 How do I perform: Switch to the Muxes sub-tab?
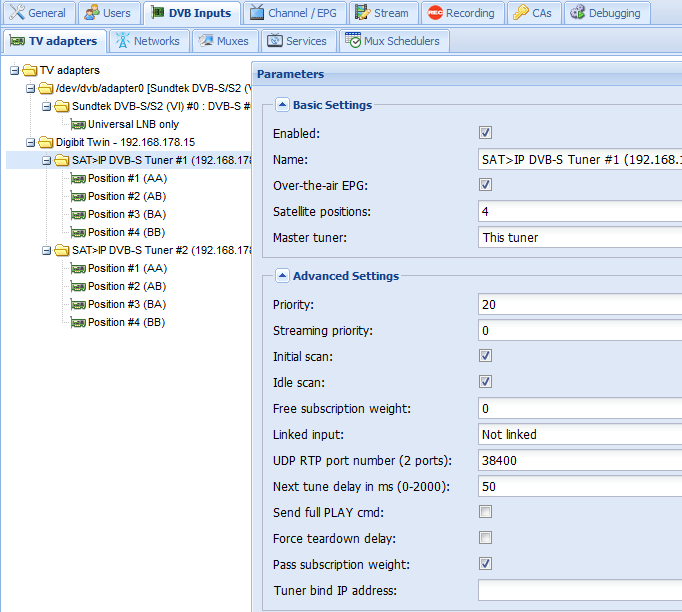pos(225,41)
